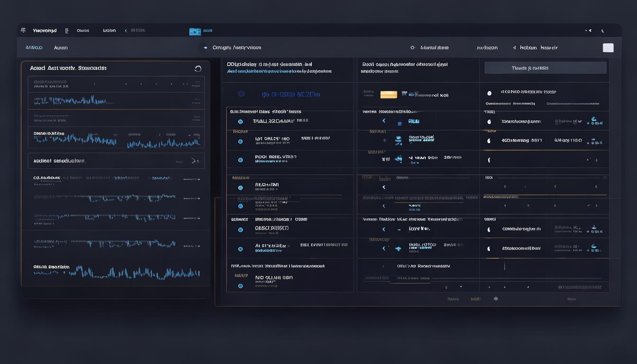Click the "S" icon next to the app title

(x=66, y=30)
